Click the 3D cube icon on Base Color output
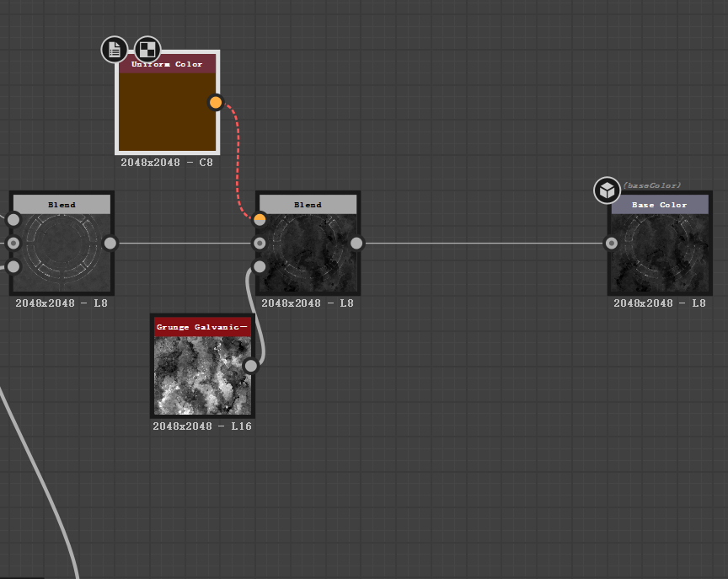728x579 pixels. click(x=607, y=190)
